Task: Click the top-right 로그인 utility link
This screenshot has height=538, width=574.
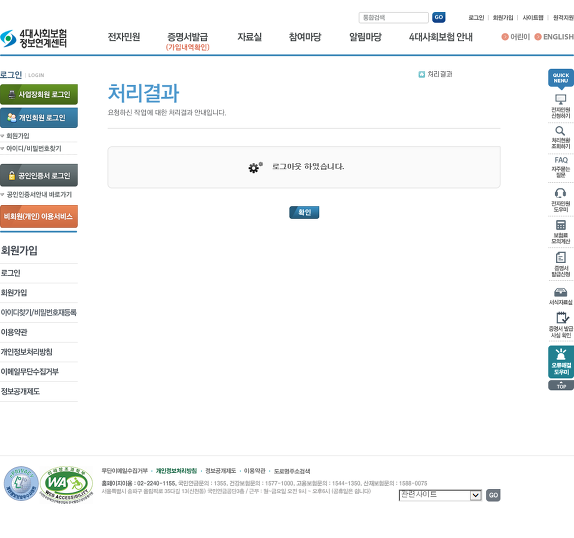Action: pos(476,18)
